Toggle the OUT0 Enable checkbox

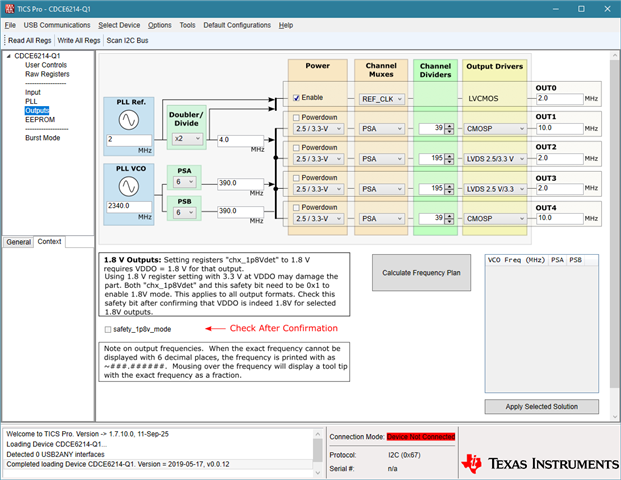[296, 98]
